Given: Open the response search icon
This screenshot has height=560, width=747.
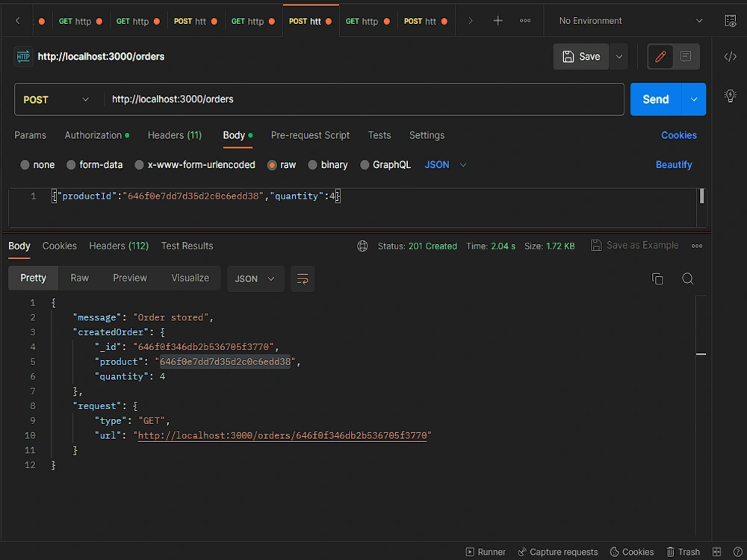Looking at the screenshot, I should (686, 278).
